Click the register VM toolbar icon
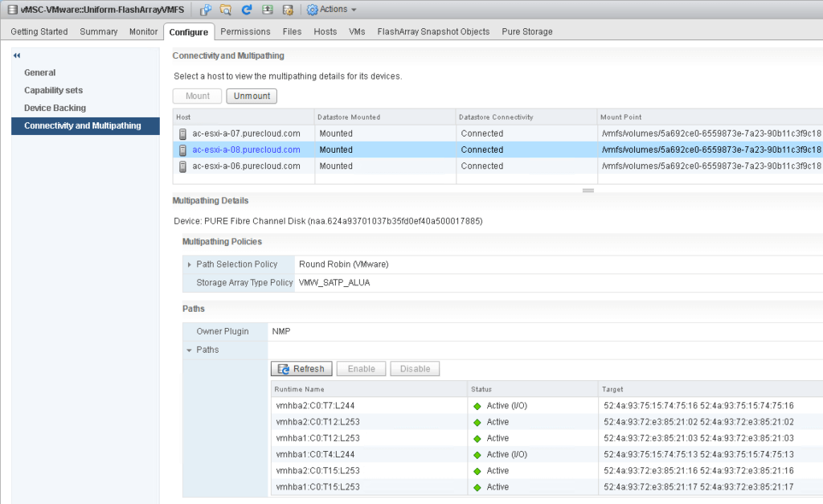The height and width of the screenshot is (504, 823). click(x=206, y=10)
